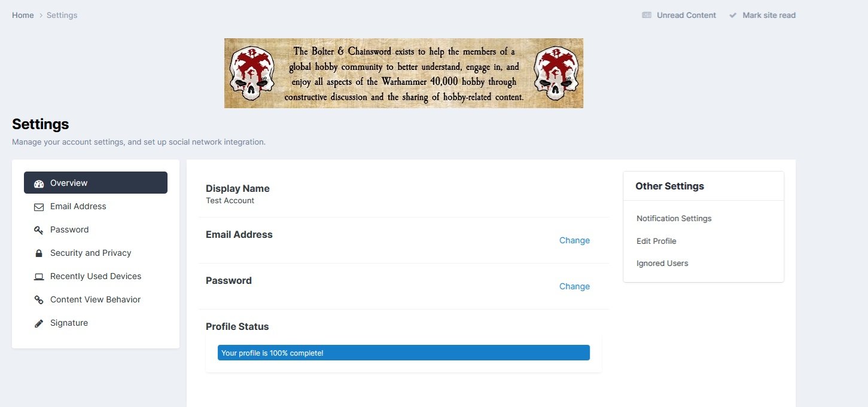Screen dimensions: 868x407
Task: Click the Password key icon
Action: [x=39, y=230]
